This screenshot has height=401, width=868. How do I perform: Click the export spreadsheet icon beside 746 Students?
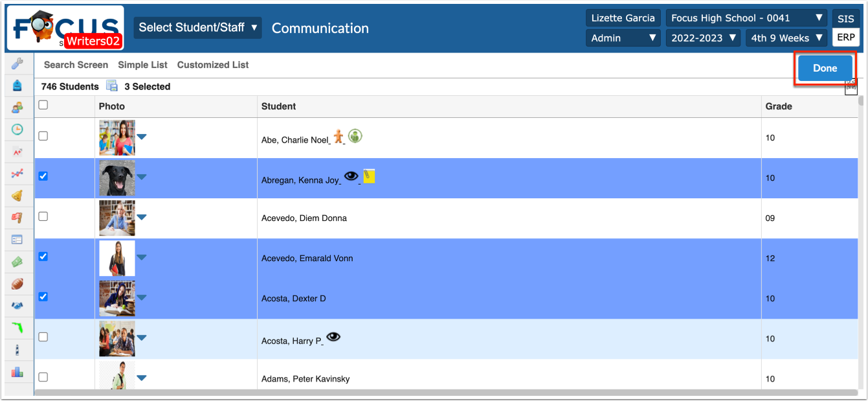pos(112,86)
